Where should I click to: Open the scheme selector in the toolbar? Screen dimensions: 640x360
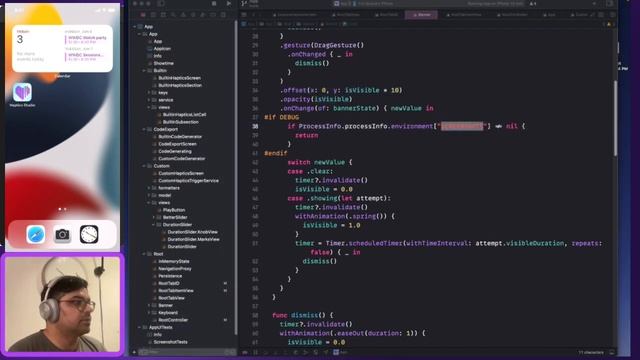click(x=364, y=4)
